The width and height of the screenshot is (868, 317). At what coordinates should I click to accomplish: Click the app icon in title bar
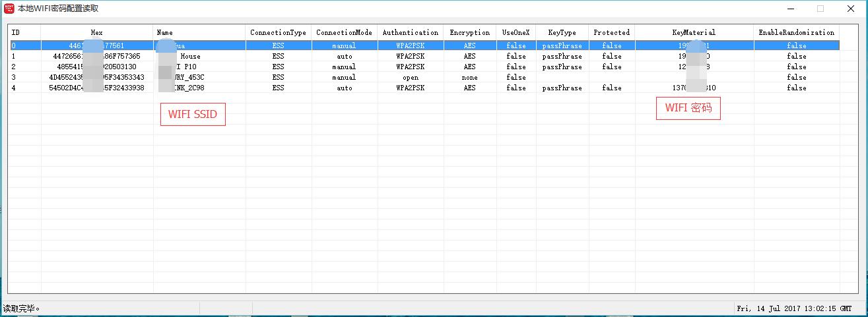click(x=9, y=9)
